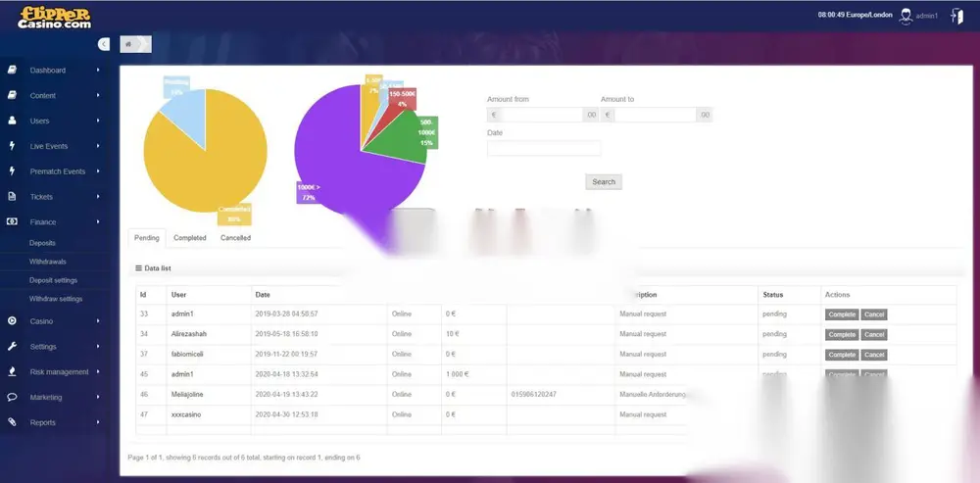Open Deposits under Finance
This screenshot has height=483, width=980.
pyautogui.click(x=42, y=242)
